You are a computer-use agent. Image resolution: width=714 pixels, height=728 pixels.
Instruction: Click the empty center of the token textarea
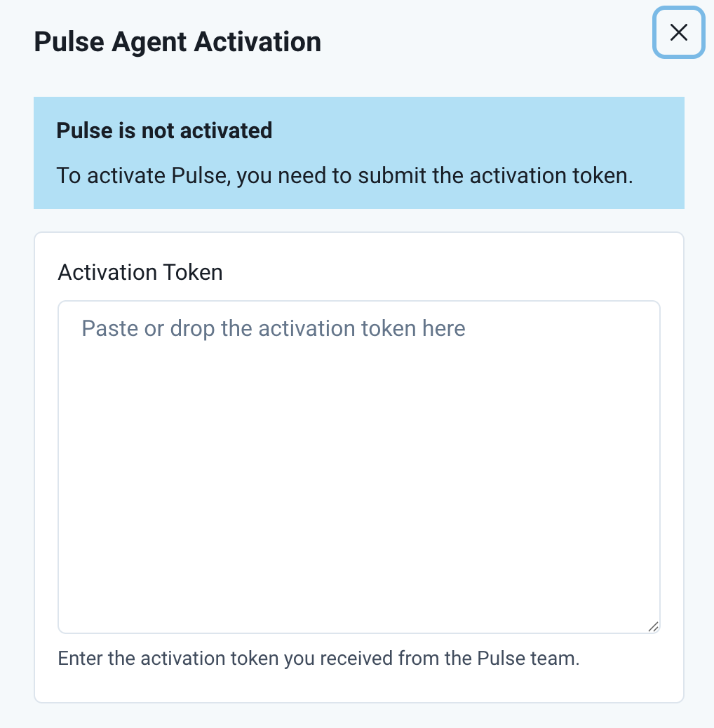pos(358,466)
